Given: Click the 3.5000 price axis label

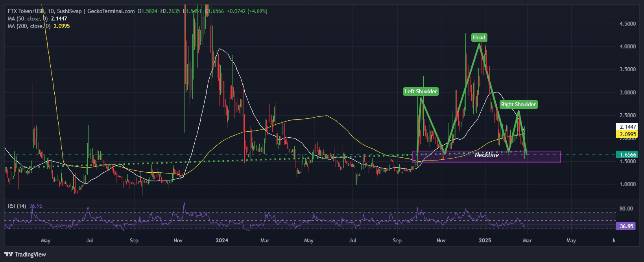Looking at the screenshot, I should (628, 69).
